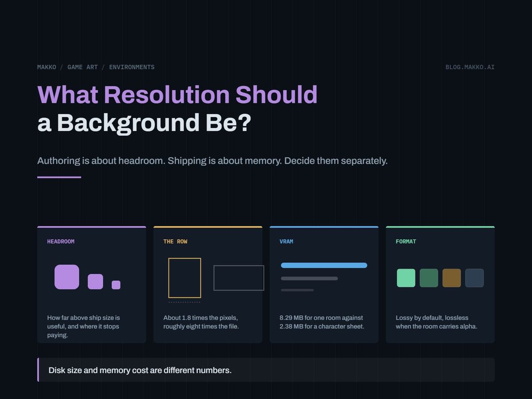Click headline text 'a Background Be?'
This screenshot has width=532, height=399.
tap(144, 122)
